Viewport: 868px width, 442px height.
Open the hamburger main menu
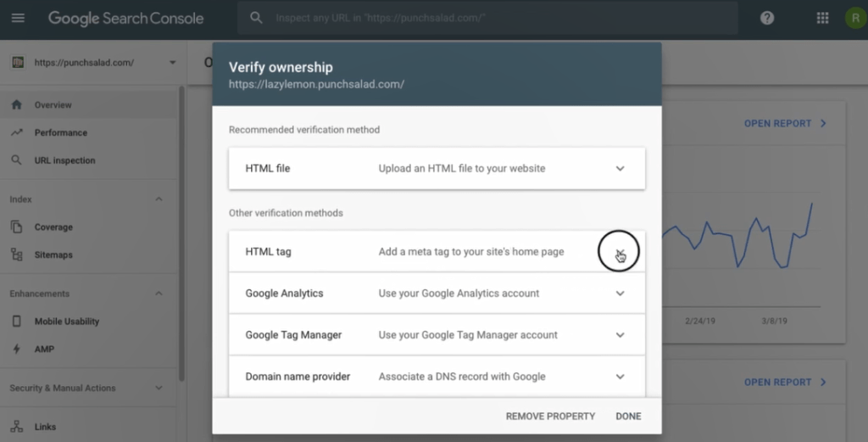pyautogui.click(x=18, y=18)
